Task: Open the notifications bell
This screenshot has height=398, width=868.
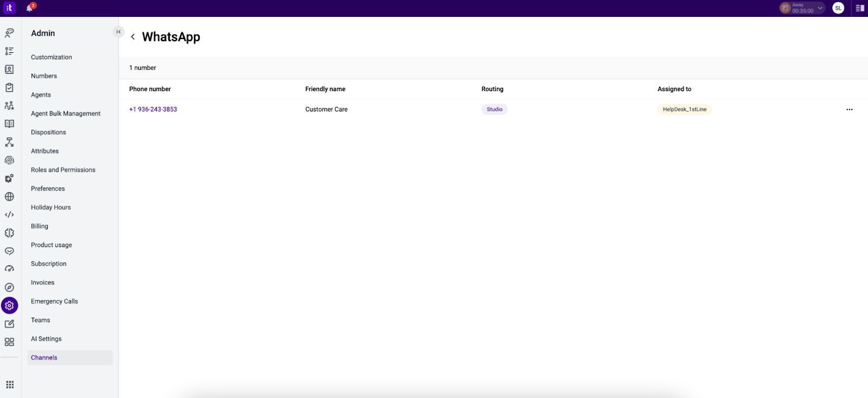Action: coord(29,8)
